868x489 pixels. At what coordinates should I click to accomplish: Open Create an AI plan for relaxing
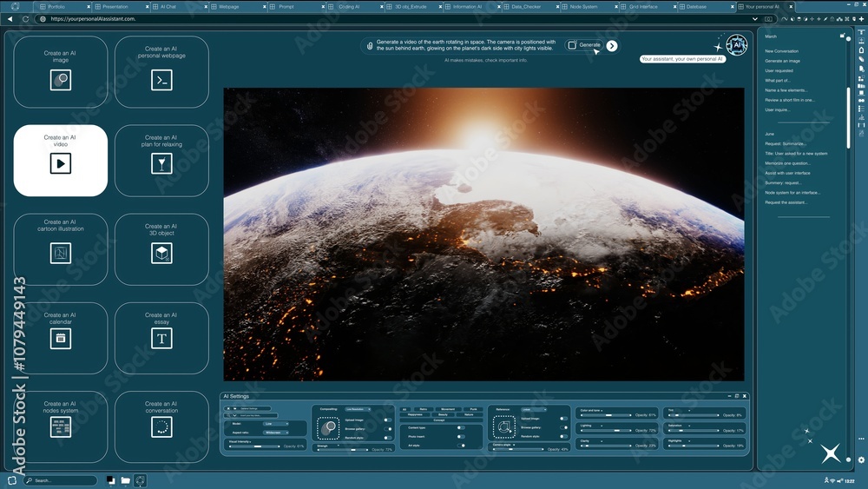pos(161,160)
